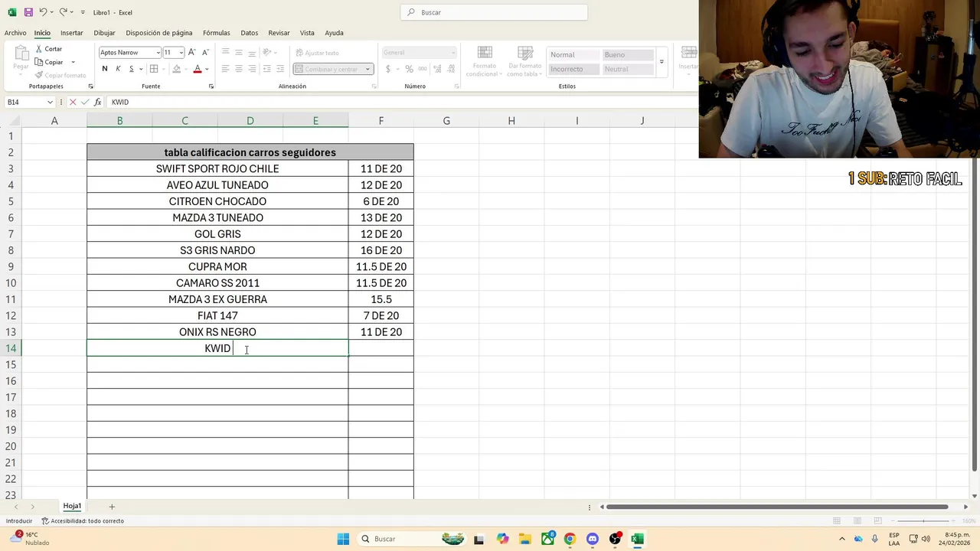Switch to Normal view in status bar
The height and width of the screenshot is (551, 980).
tap(837, 521)
